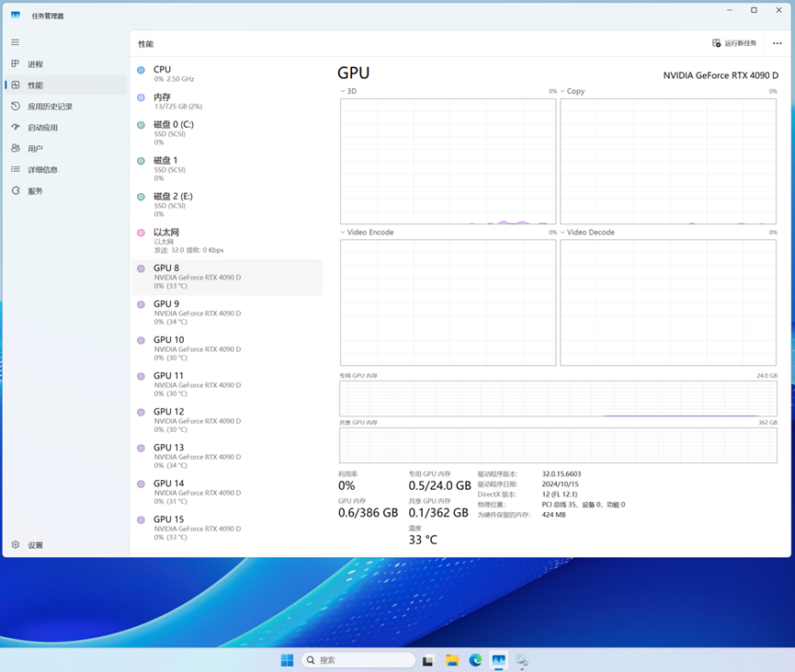
Task: Click Task Manager taskbar icon
Action: click(498, 660)
